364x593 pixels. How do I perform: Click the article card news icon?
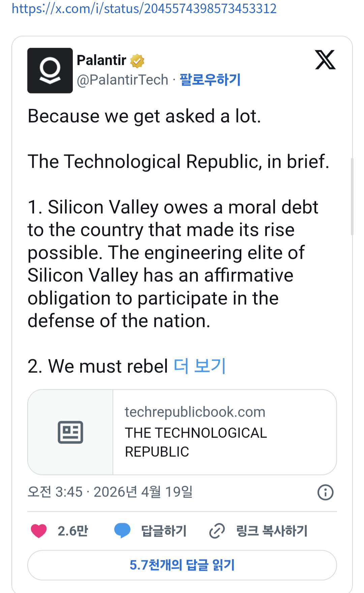(x=70, y=432)
